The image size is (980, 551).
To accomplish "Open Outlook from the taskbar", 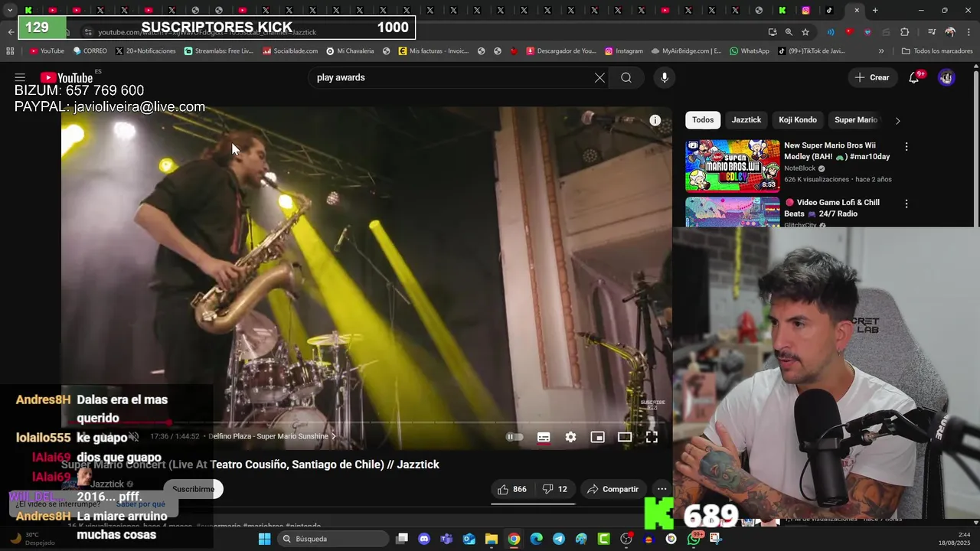I will pyautogui.click(x=469, y=539).
